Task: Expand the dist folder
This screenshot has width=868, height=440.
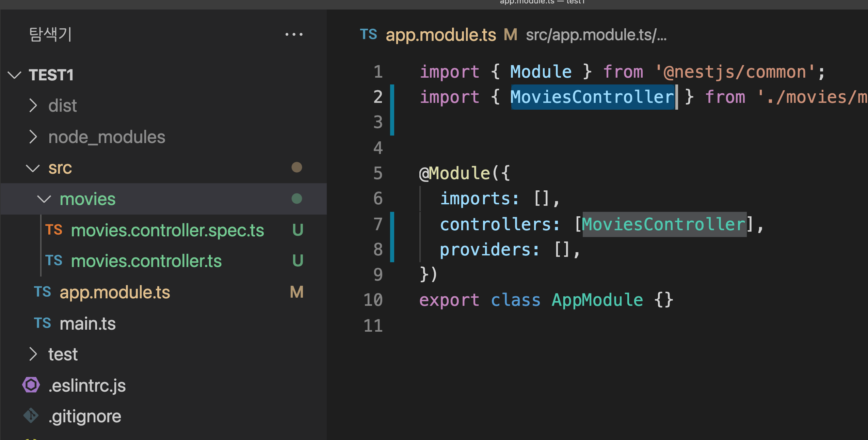Action: point(33,106)
